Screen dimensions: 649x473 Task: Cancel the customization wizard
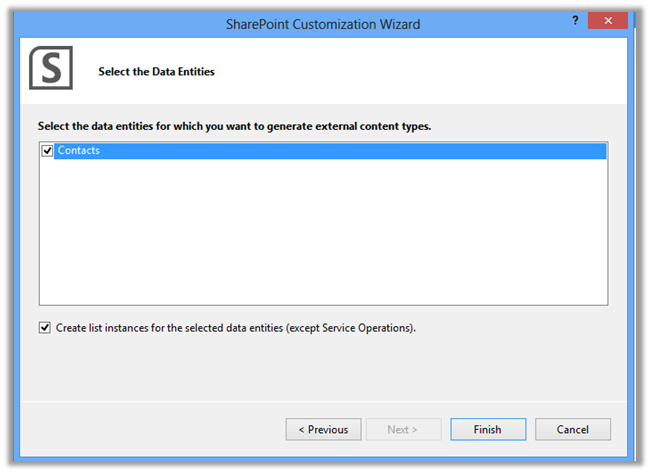coord(573,429)
